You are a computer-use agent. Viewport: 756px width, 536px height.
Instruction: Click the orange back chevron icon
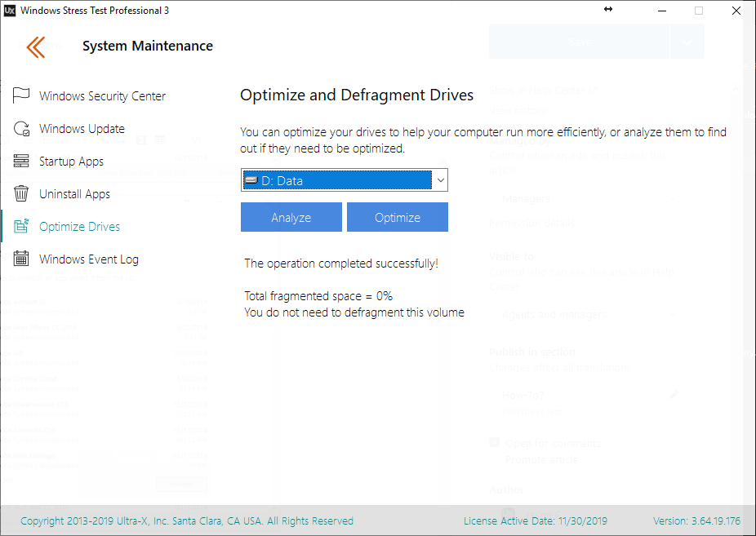tap(35, 47)
